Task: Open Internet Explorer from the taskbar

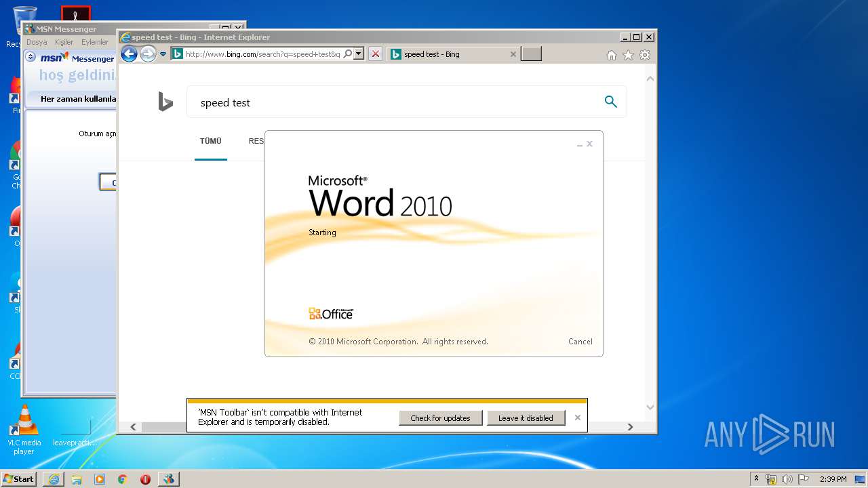Action: (54, 479)
